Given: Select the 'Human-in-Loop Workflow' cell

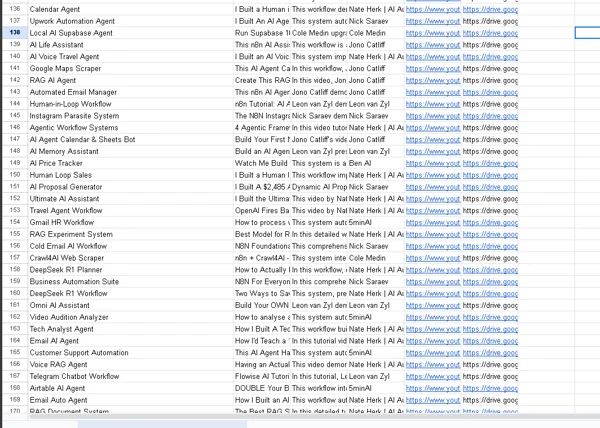Looking at the screenshot, I should (131, 104).
